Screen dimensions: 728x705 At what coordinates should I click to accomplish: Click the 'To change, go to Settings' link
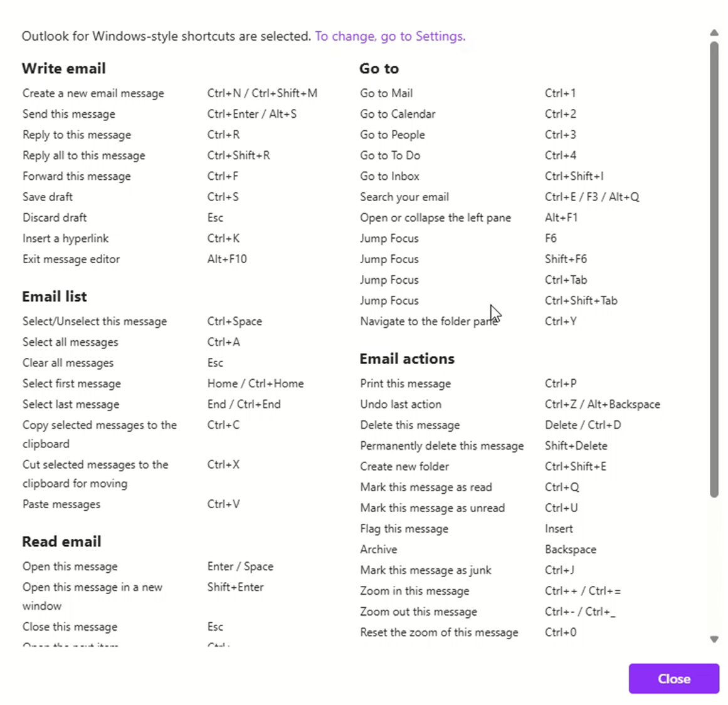pyautogui.click(x=390, y=36)
